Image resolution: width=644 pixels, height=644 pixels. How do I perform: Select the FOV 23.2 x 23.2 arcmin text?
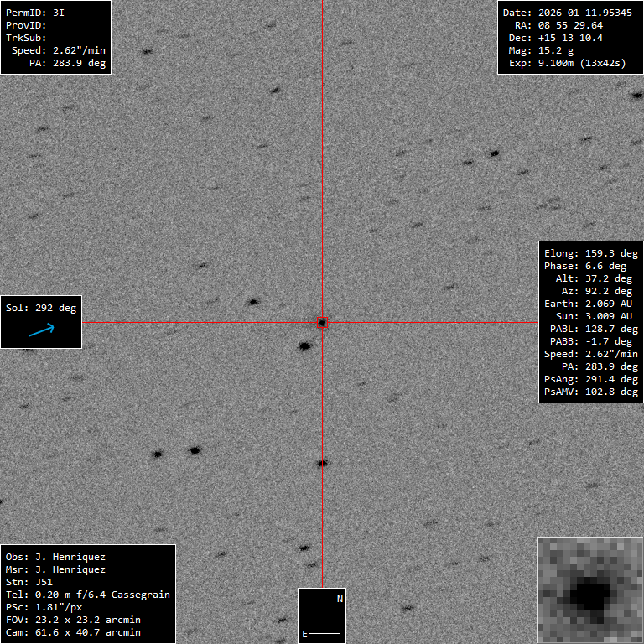[73, 620]
